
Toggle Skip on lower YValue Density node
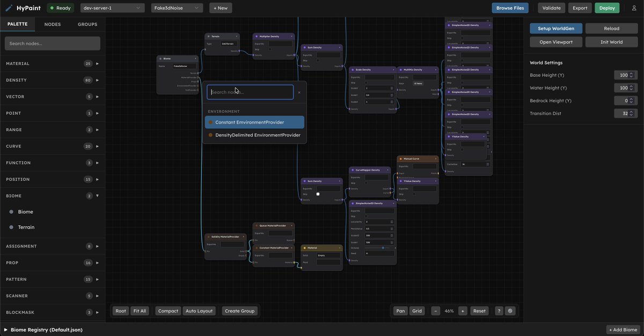tap(415, 194)
